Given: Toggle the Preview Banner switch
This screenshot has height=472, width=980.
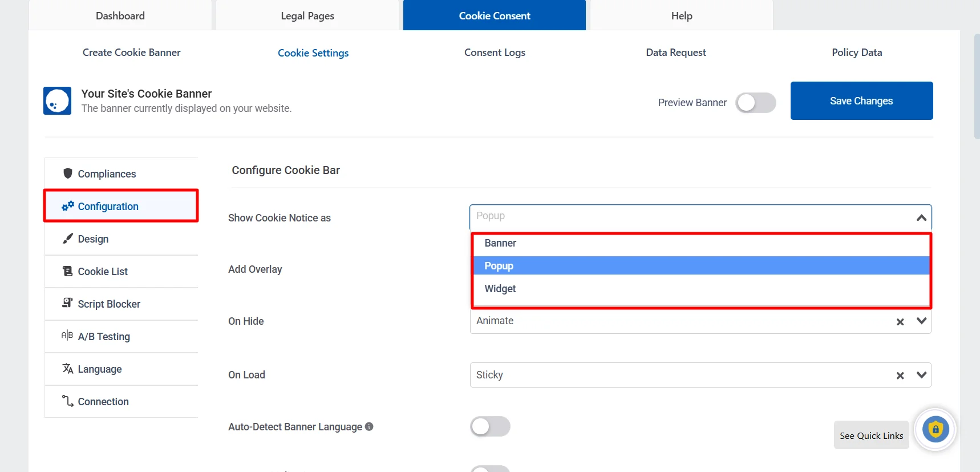Looking at the screenshot, I should point(756,103).
